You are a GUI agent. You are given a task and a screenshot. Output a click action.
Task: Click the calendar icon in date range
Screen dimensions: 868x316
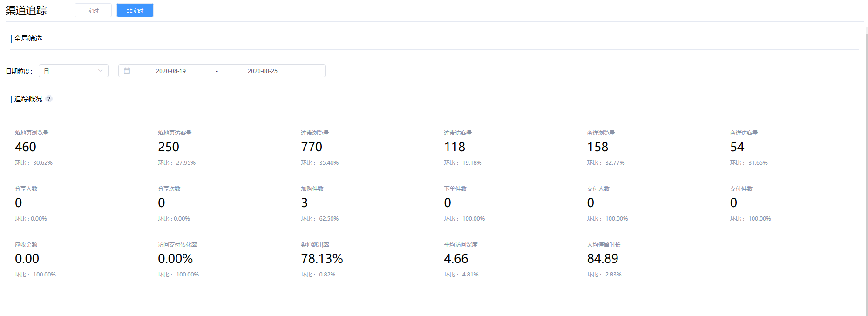pyautogui.click(x=127, y=71)
